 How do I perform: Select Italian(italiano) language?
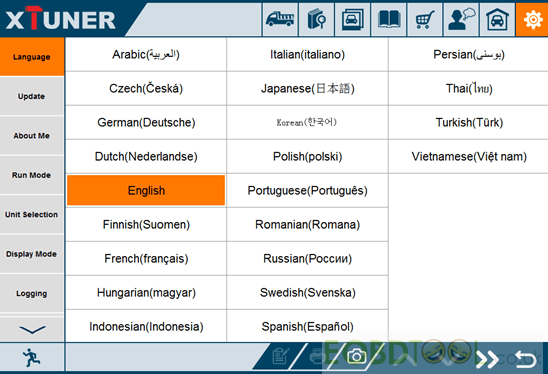point(308,55)
